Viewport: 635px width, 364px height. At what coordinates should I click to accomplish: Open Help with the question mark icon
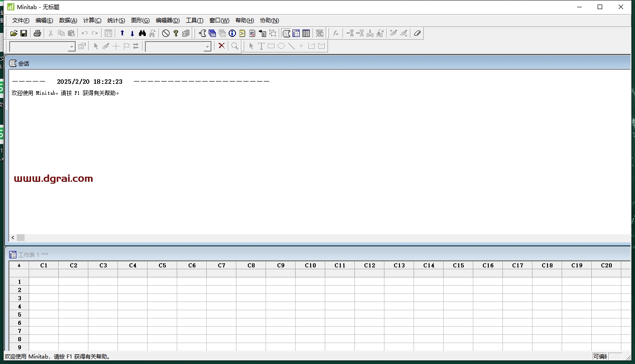176,33
